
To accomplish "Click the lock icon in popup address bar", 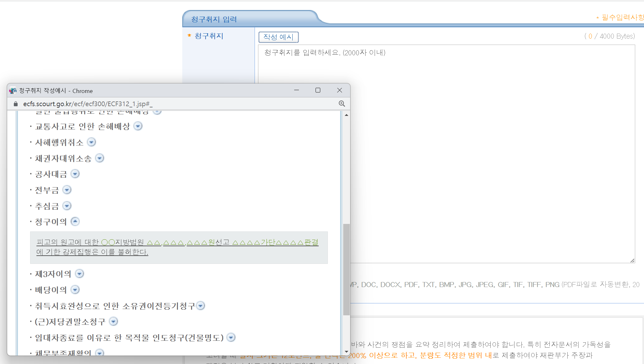I will 16,104.
